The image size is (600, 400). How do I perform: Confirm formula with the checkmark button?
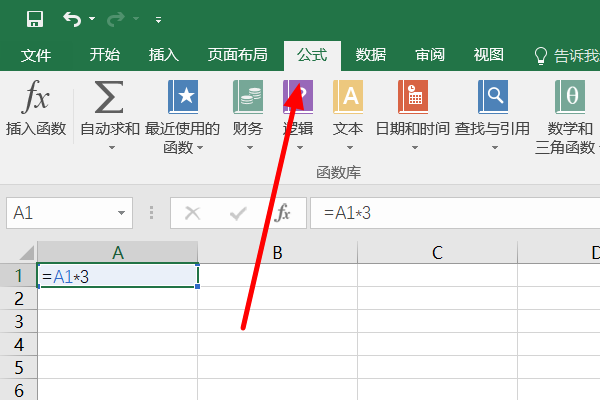pos(238,213)
